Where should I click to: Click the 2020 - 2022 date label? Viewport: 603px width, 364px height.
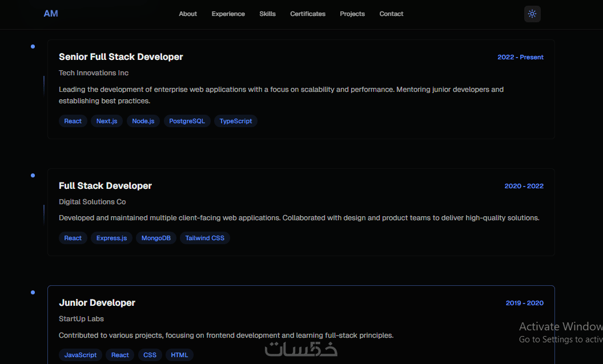point(524,186)
